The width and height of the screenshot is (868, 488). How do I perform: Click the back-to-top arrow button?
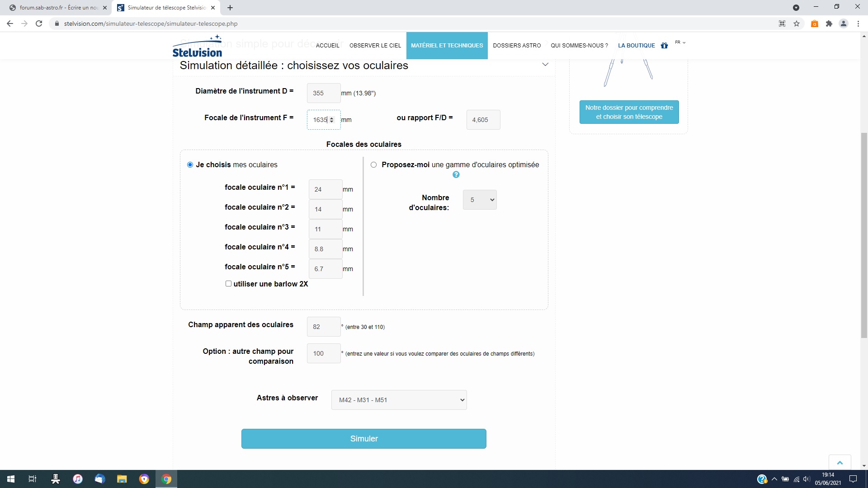coord(840,463)
